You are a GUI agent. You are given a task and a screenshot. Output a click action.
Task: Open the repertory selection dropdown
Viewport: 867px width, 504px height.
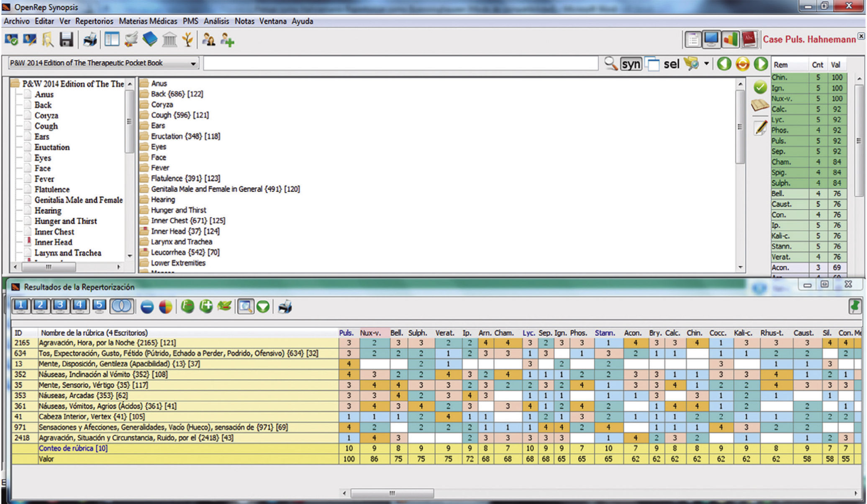(x=193, y=64)
